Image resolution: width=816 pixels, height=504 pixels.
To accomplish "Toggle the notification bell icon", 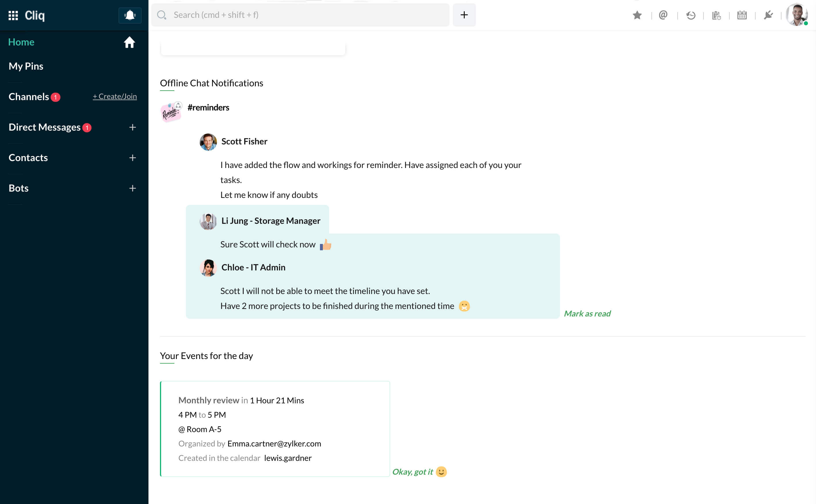I will point(130,15).
